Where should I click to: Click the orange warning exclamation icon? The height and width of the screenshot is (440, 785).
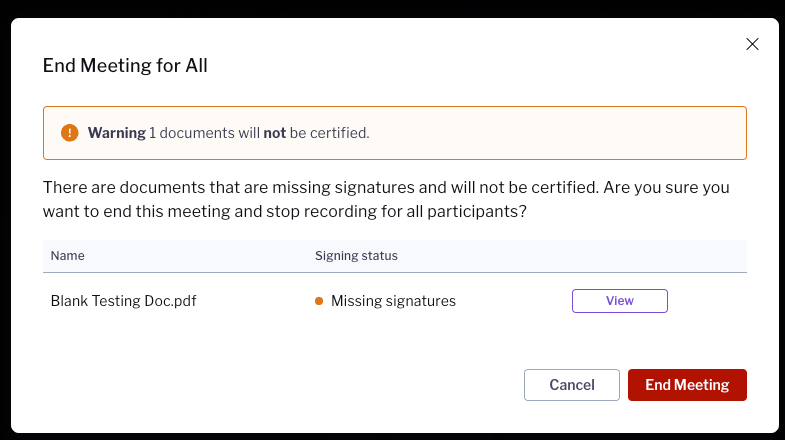(x=70, y=133)
